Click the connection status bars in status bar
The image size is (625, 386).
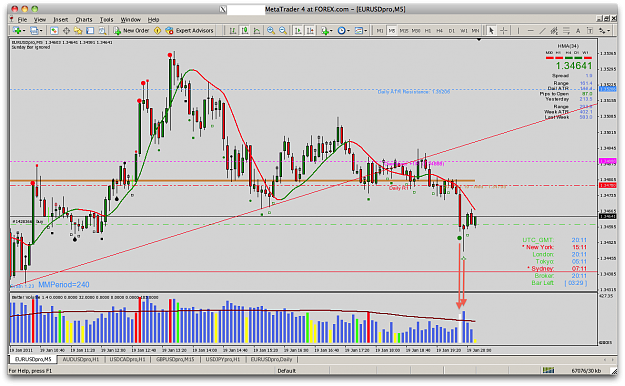(548, 370)
